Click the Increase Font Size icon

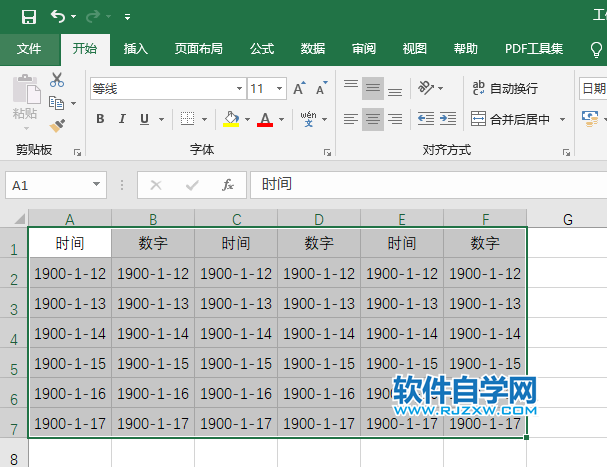(x=299, y=88)
